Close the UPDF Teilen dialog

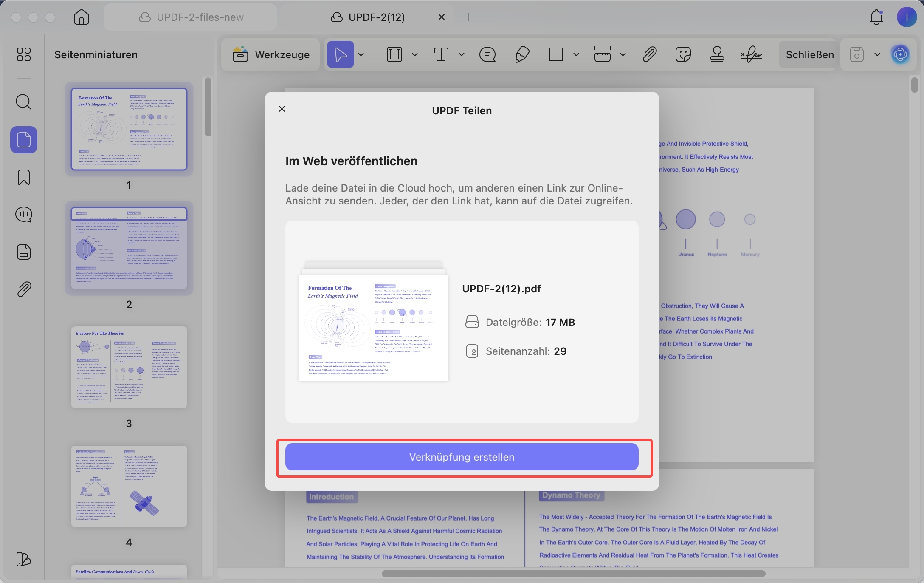(282, 109)
